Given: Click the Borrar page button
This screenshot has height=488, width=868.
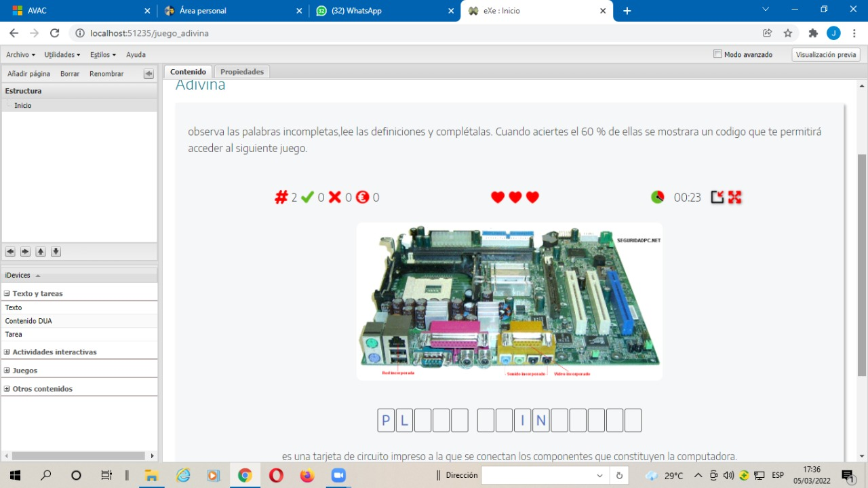Looking at the screenshot, I should 70,74.
